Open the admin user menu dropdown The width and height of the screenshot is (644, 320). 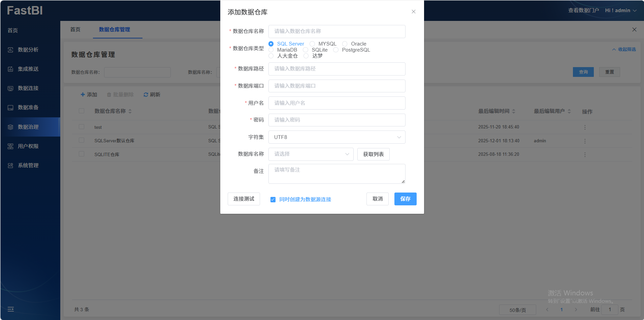[620, 10]
